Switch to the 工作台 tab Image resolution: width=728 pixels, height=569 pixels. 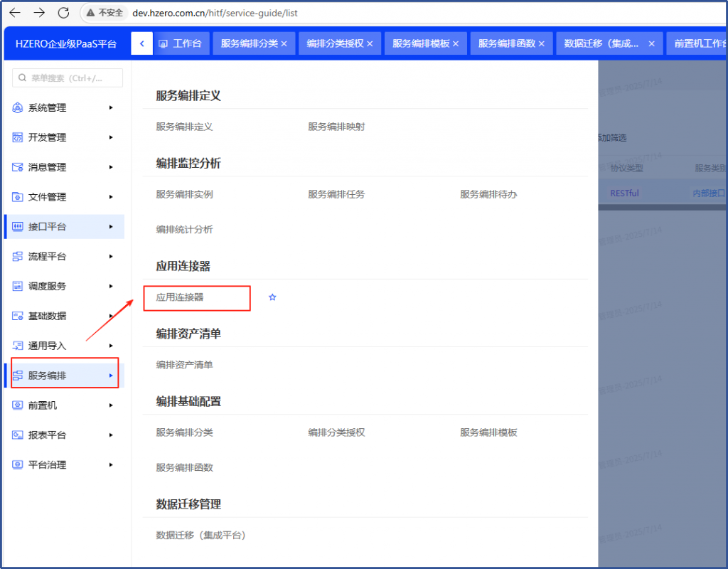pos(179,44)
